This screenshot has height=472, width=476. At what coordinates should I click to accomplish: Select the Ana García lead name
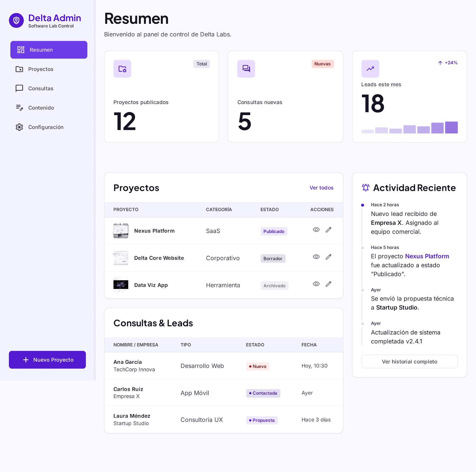pos(128,362)
